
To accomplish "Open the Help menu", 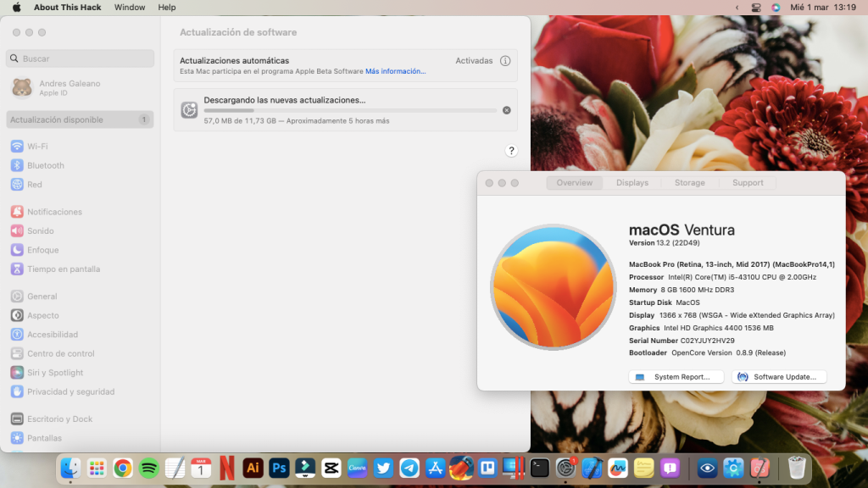I will tap(167, 7).
